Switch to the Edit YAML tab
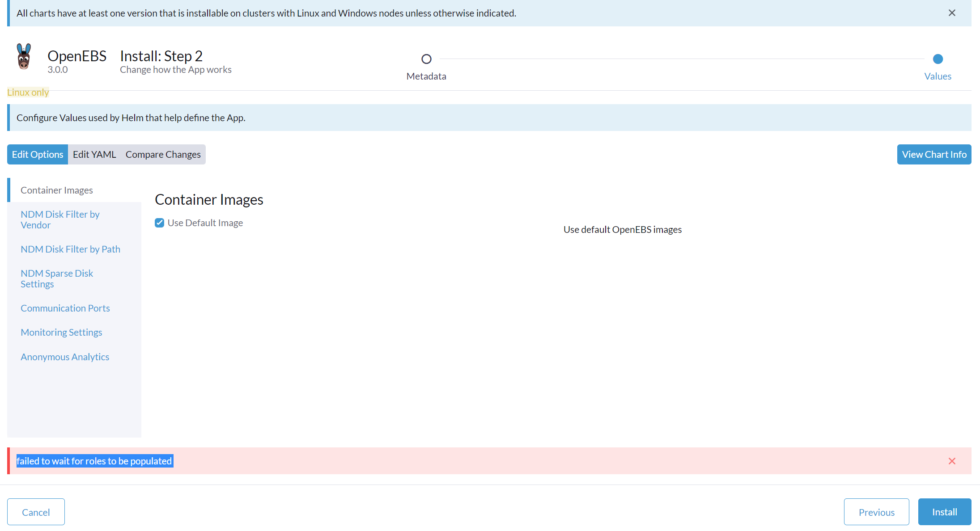 94,154
